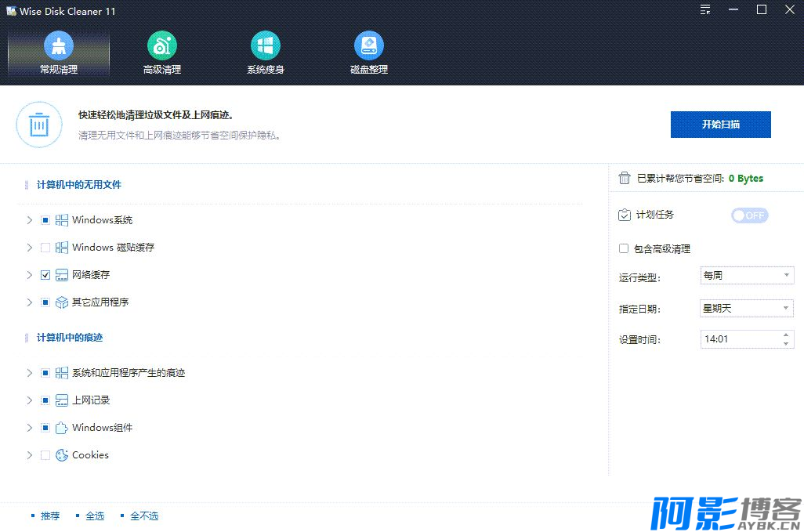The width and height of the screenshot is (804, 532).
Task: Toggle the 其它应用程序 checkbox
Action: pyautogui.click(x=45, y=302)
